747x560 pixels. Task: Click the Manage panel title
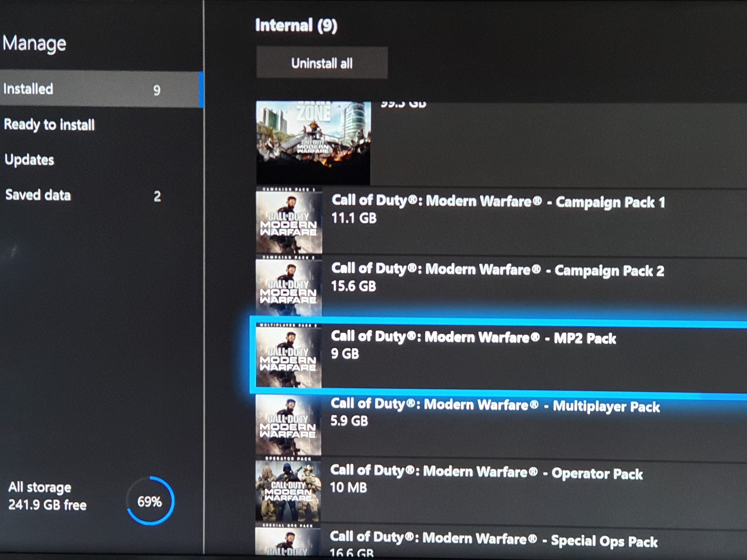[34, 44]
